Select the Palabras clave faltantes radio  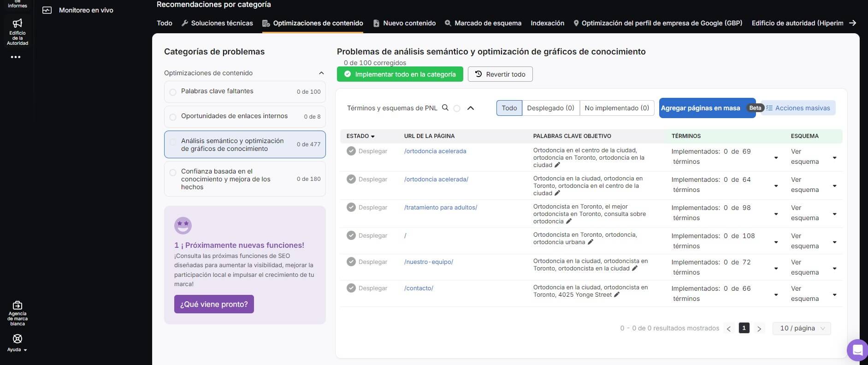(x=173, y=92)
